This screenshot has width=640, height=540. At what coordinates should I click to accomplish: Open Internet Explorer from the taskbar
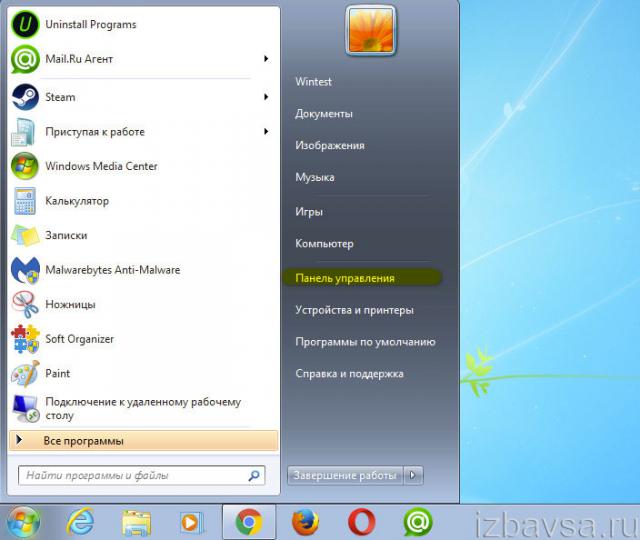80,521
